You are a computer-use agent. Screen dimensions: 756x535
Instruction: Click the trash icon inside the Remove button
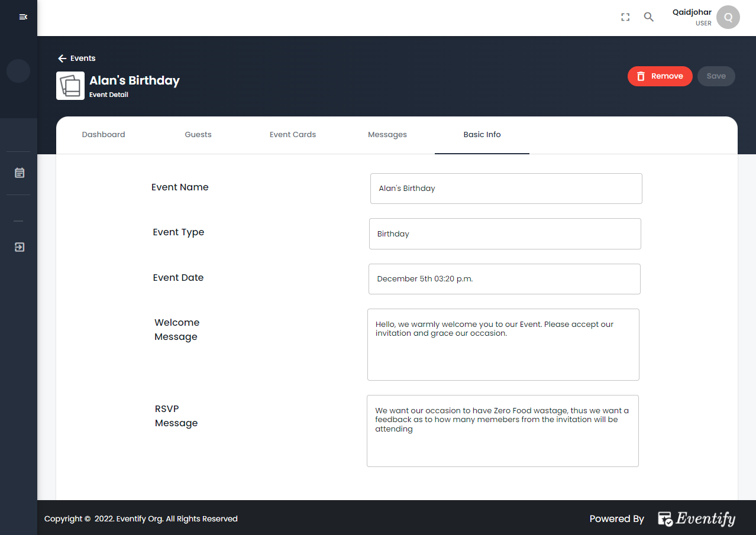(641, 76)
